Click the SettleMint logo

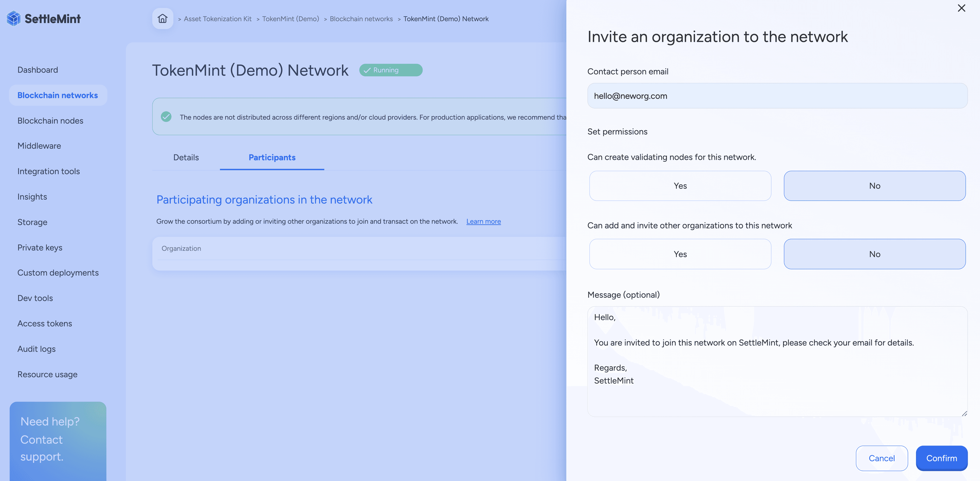43,19
